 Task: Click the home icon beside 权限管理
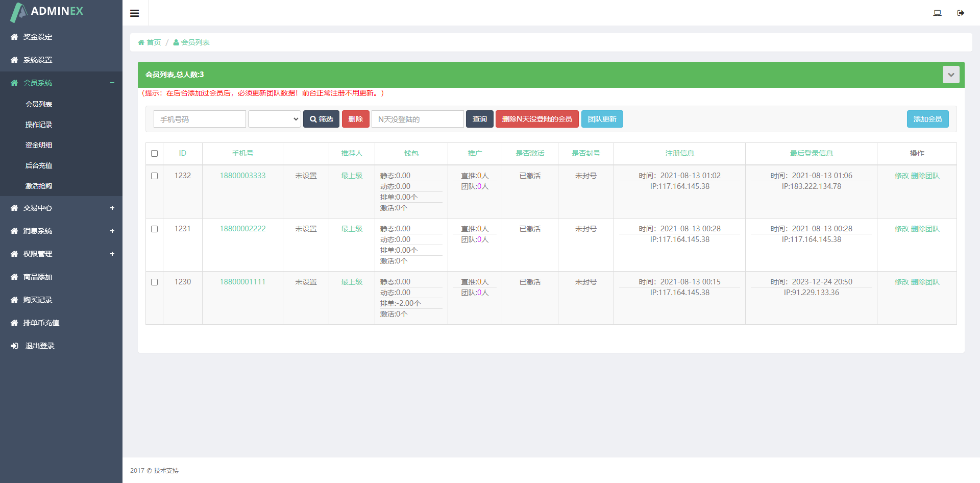pos(14,254)
